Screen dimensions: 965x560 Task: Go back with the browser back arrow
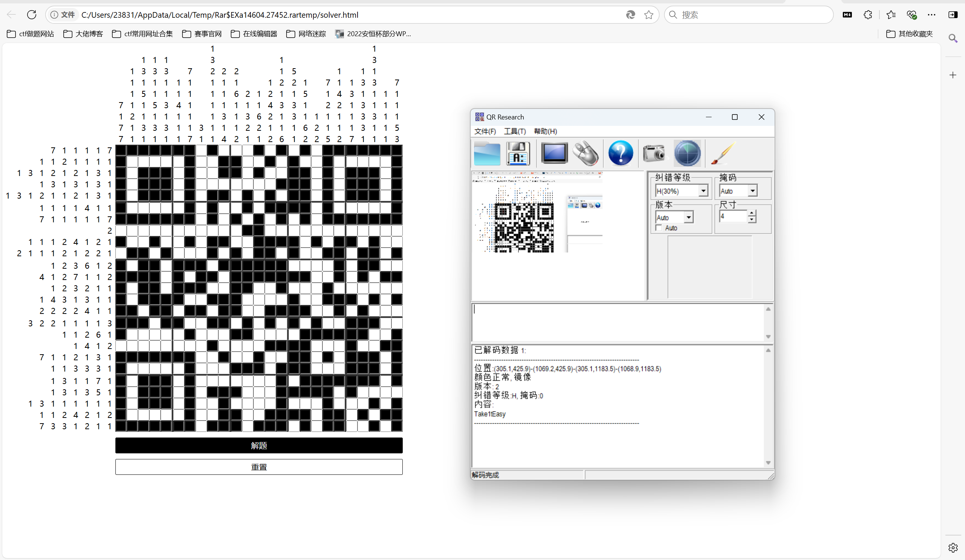coord(11,15)
